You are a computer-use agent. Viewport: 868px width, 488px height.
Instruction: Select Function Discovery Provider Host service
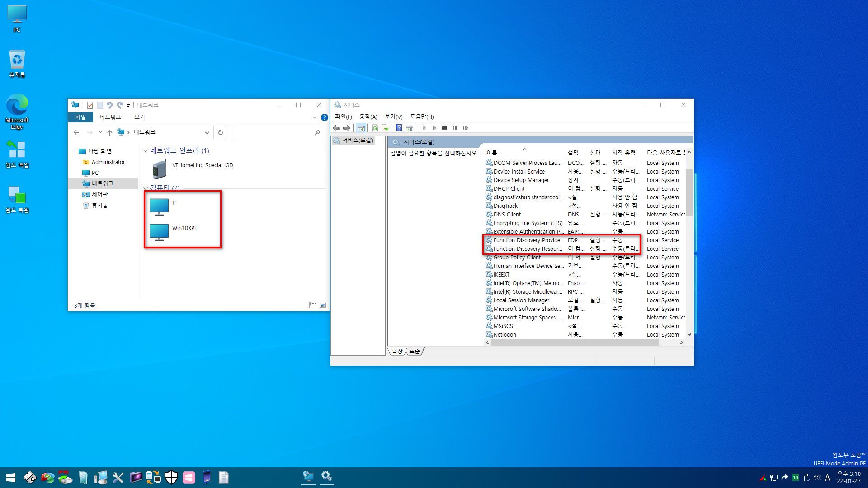tap(585, 240)
